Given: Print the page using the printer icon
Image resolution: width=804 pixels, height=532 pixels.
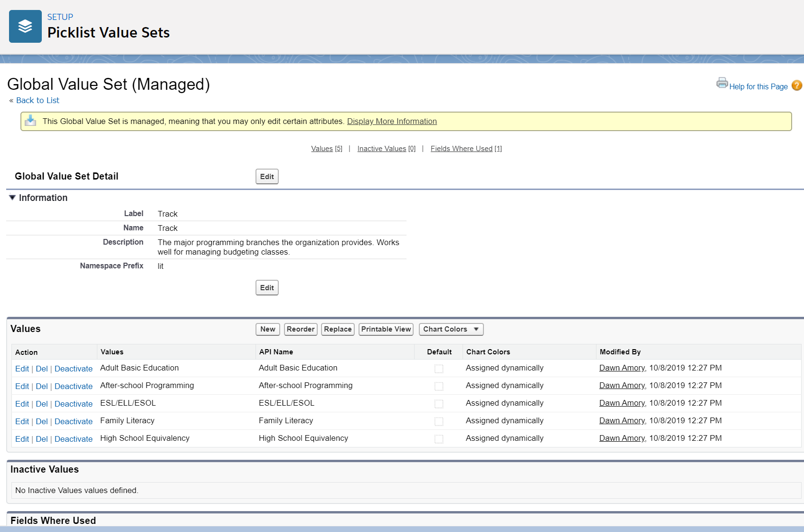Looking at the screenshot, I should click(x=722, y=83).
